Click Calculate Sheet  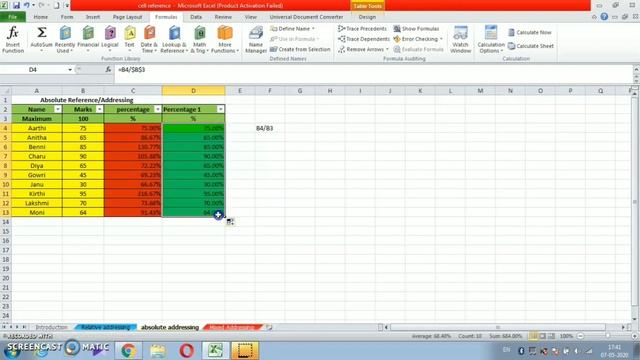[531, 46]
